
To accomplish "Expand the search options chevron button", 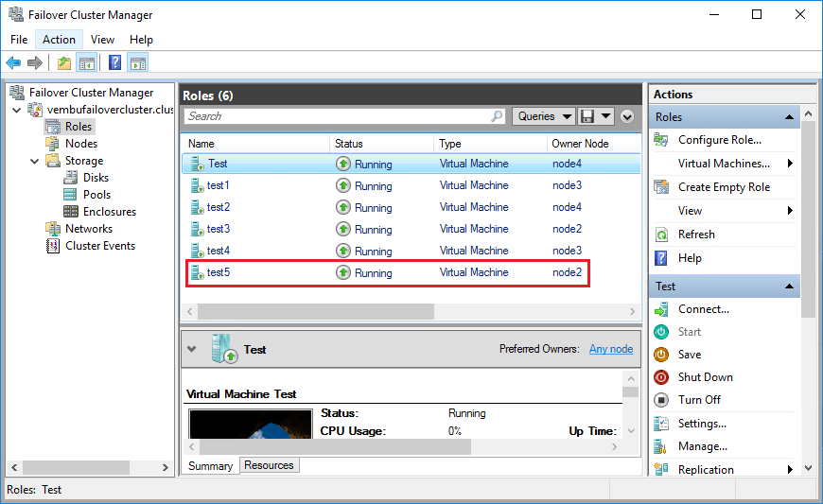I will click(627, 116).
